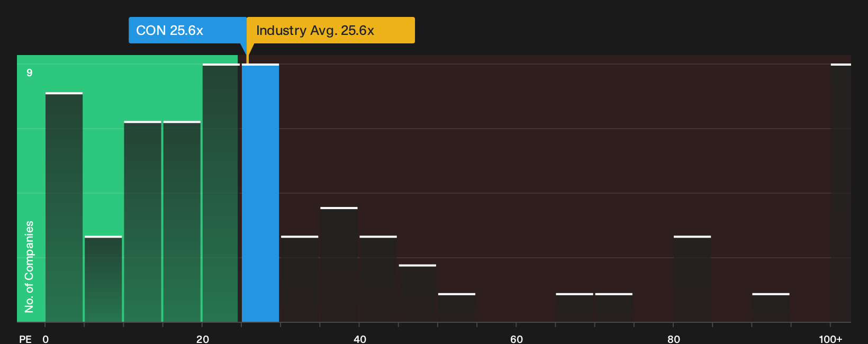Click the 30 to 35 PE bar
This screenshot has width=868, height=344.
tap(300, 279)
